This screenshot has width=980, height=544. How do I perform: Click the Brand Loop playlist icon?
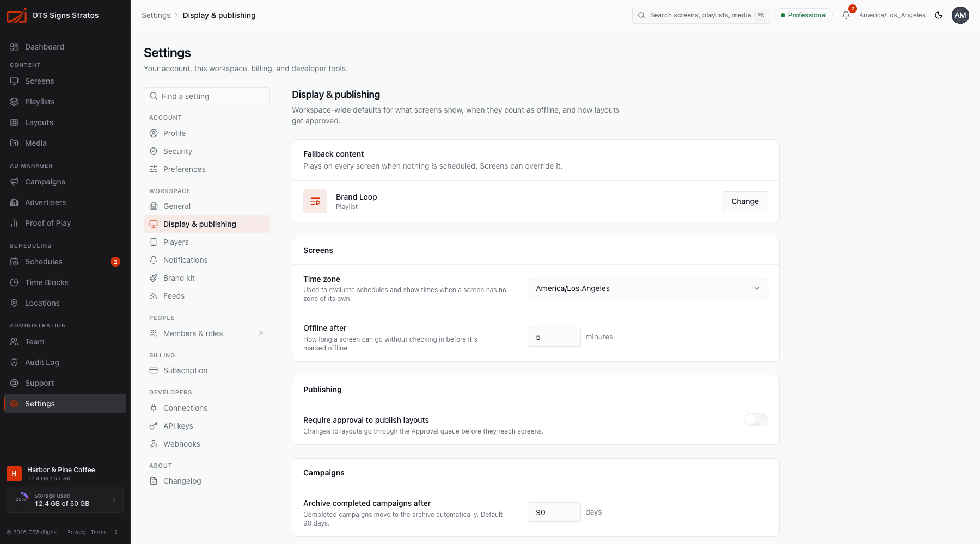click(x=315, y=201)
